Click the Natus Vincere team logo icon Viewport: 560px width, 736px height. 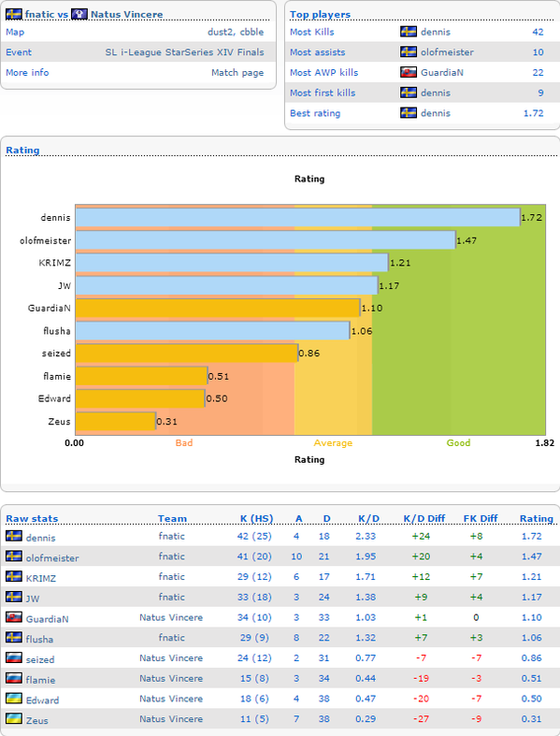pos(79,14)
